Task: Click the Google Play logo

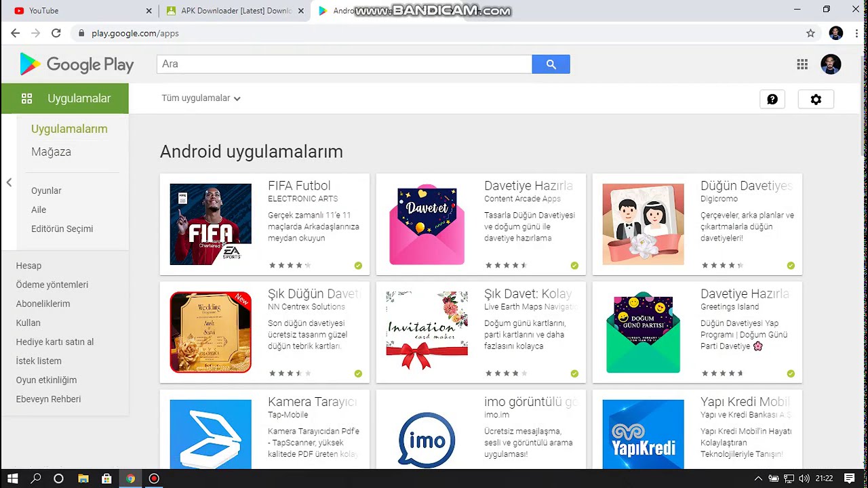Action: pyautogui.click(x=77, y=64)
